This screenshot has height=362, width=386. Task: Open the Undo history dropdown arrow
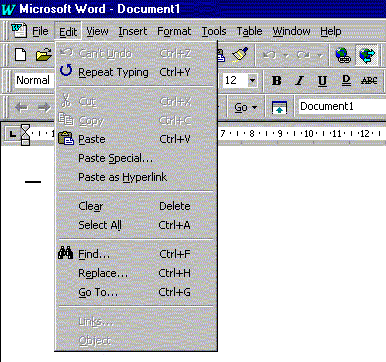click(285, 55)
